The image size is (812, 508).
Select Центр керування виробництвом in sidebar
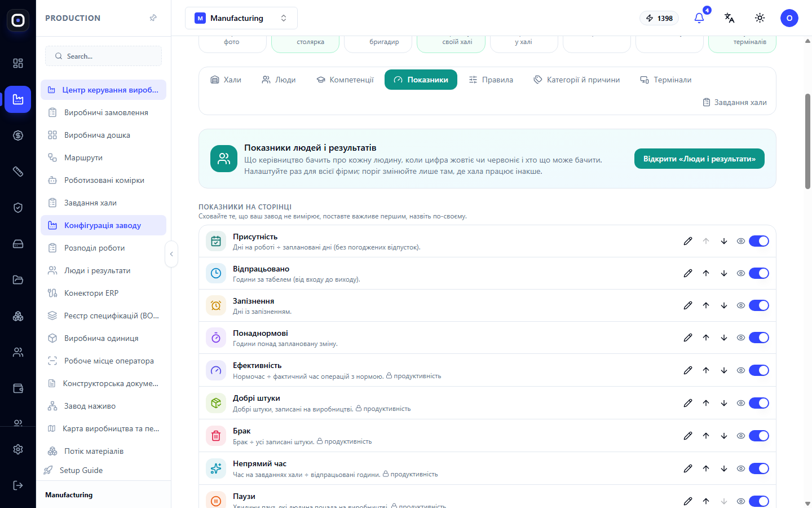[103, 90]
